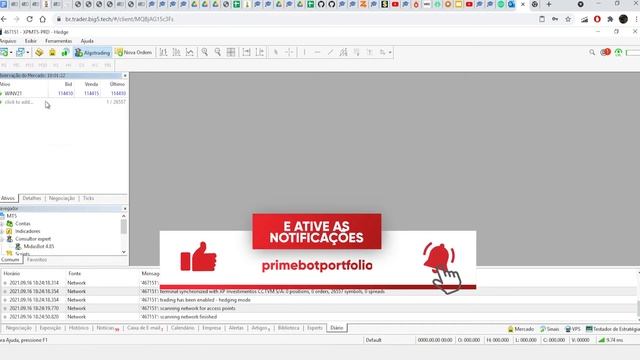Screen dimensions: 640x360
Task: Open the new chart dropdown arrow
Action: point(11,53)
